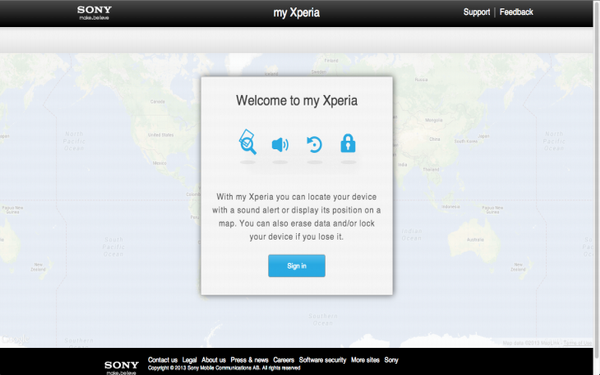Open Contact us in footer

click(x=163, y=360)
